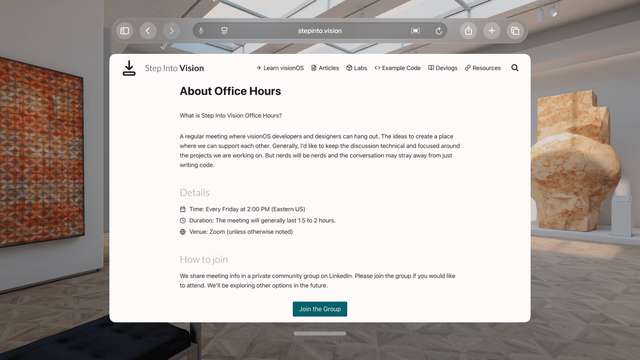Click the text "Venue: Zoom (unless otherwise noted)"
640x360 pixels.
coord(241,232)
